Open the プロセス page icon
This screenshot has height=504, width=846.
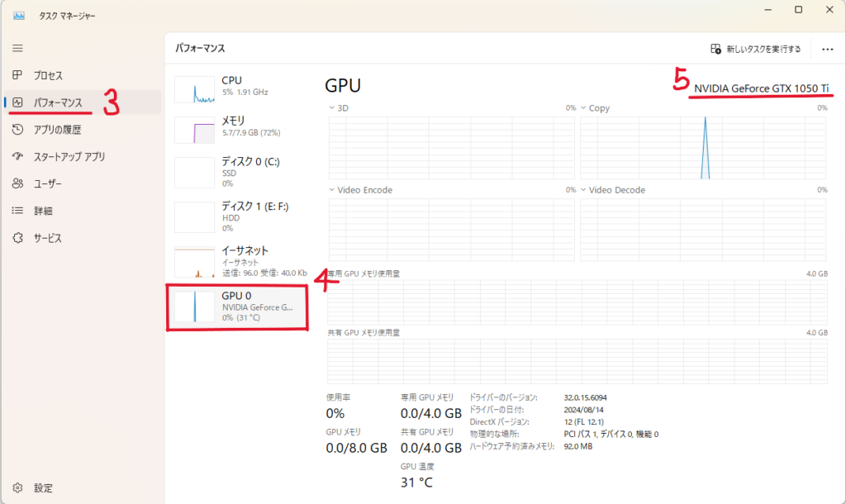[x=17, y=75]
